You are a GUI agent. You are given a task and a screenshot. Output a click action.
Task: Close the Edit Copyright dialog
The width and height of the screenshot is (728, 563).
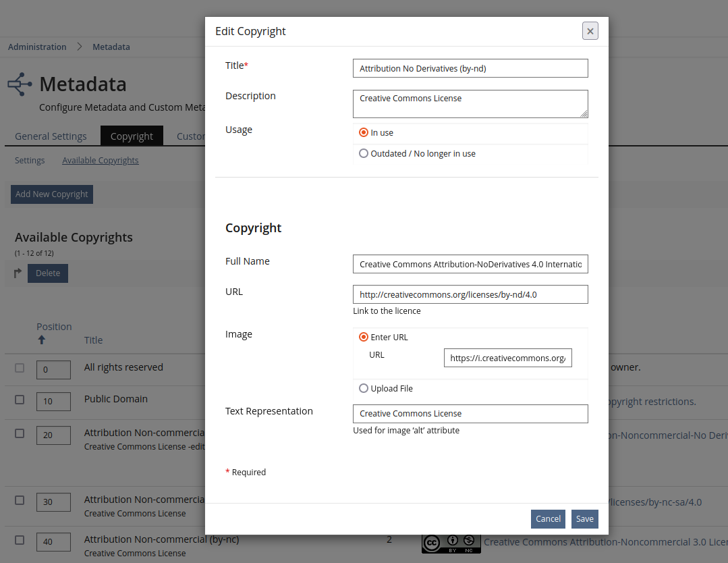(x=590, y=30)
